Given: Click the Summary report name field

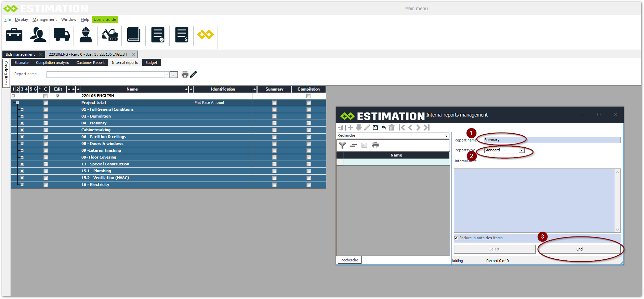Looking at the screenshot, I should [551, 140].
